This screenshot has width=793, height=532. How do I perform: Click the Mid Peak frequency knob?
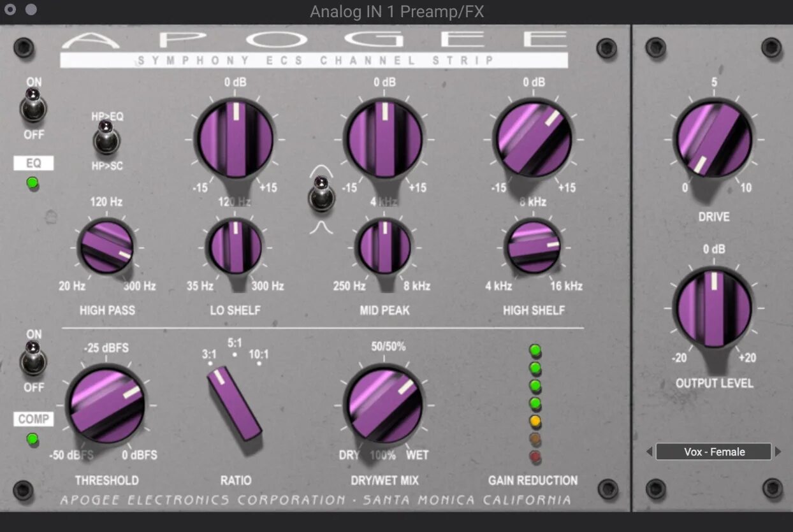pyautogui.click(x=384, y=247)
